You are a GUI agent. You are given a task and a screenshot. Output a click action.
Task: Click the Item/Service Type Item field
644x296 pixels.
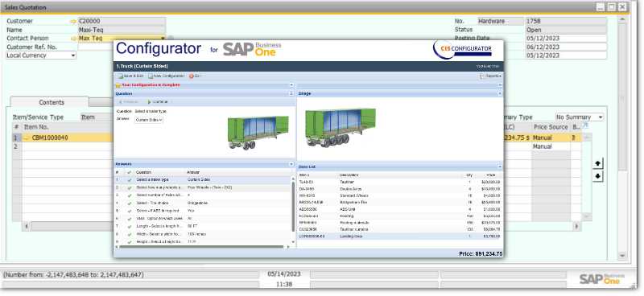(97, 117)
